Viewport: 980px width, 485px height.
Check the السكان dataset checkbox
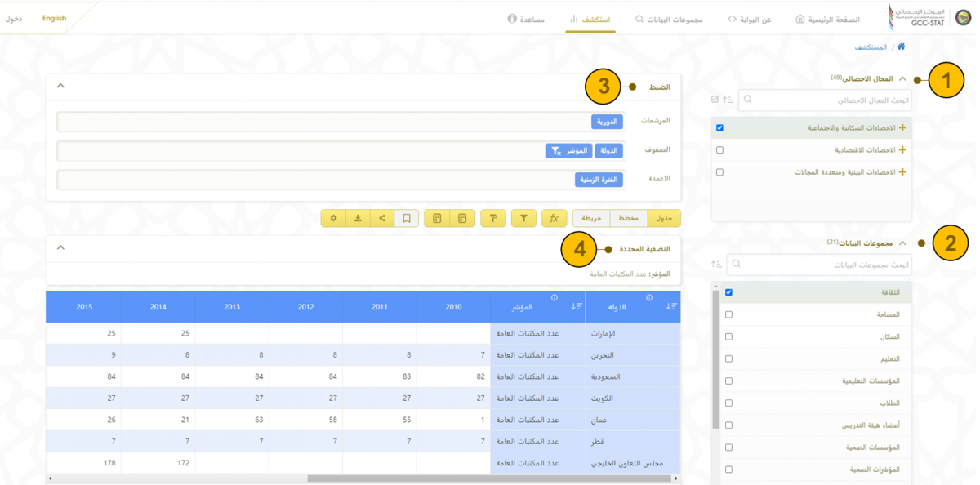coord(728,336)
